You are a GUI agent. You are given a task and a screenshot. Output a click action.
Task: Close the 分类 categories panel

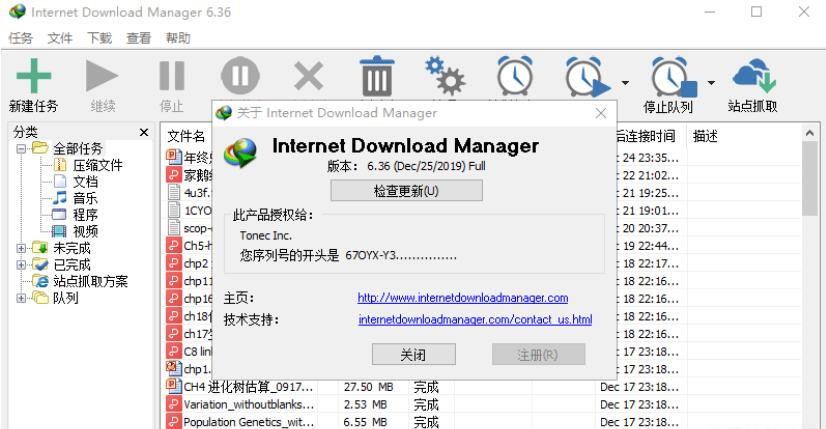144,132
